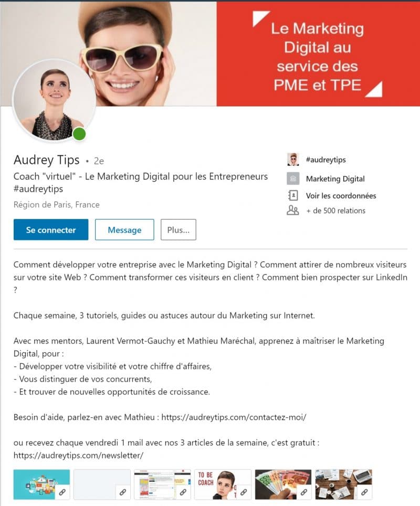Click link icon on the euro banknotes thumbnail
Screen dimensions: 420x506
pos(303,492)
